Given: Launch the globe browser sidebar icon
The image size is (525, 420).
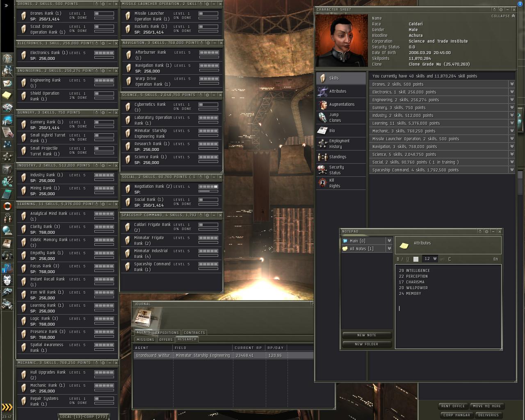Looking at the screenshot, I should click(7, 231).
